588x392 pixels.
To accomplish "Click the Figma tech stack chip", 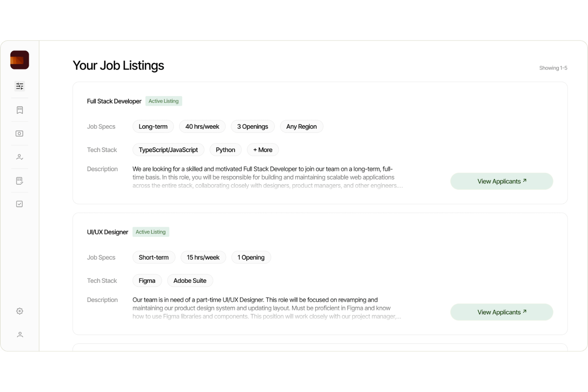I will [147, 281].
